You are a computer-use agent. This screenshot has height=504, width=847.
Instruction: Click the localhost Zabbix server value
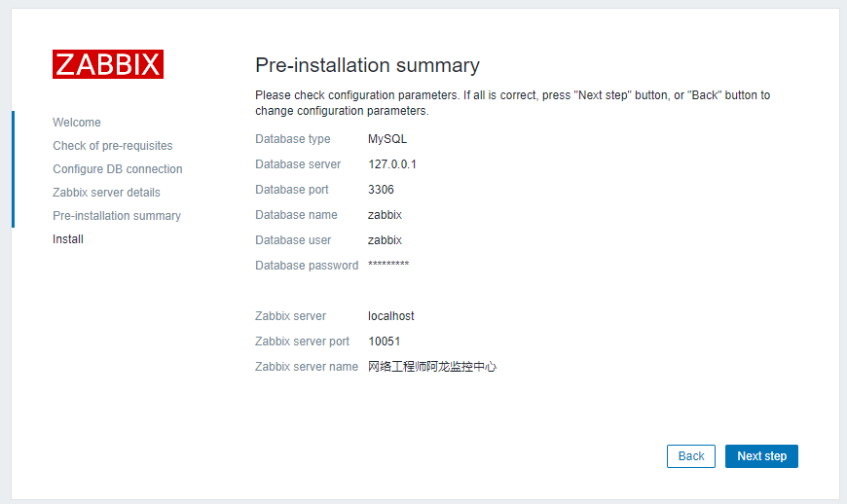[391, 316]
